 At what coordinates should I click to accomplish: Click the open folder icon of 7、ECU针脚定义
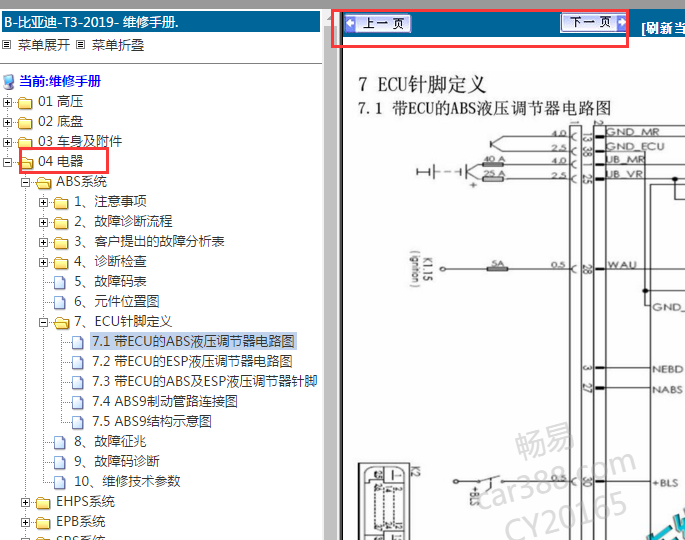click(62, 323)
